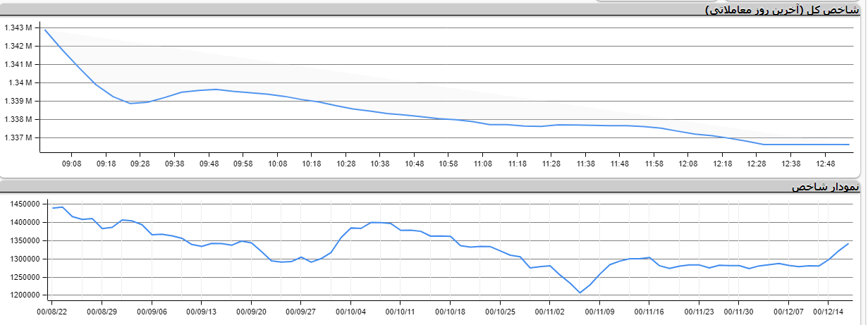Click the 00/11/09 date axis label
The height and width of the screenshot is (325, 868).
[599, 311]
